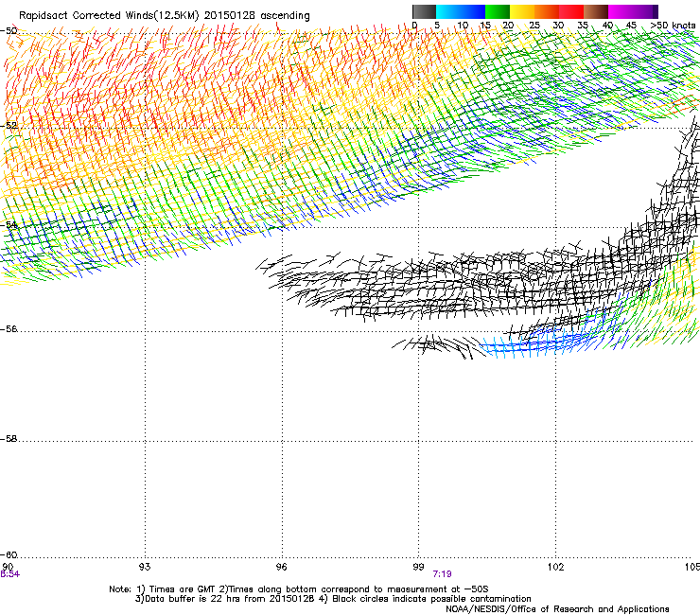Click the '>50 knots' legend label
This screenshot has width=700, height=615.
click(x=673, y=26)
